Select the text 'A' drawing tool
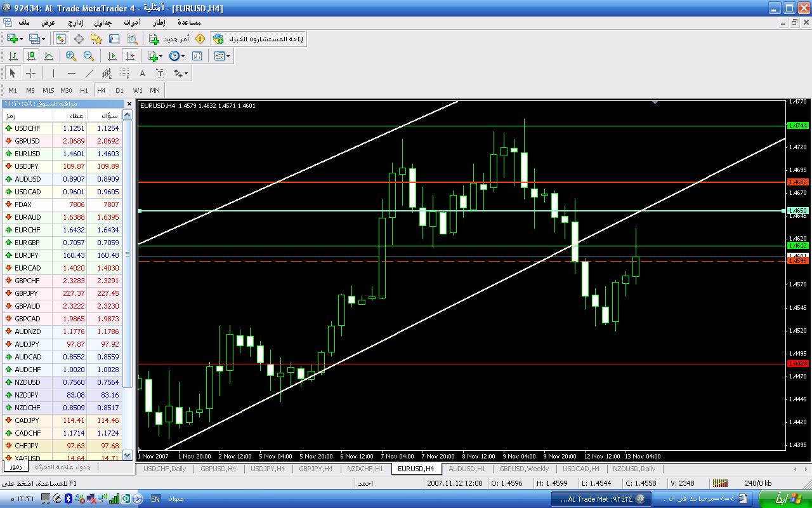Image resolution: width=812 pixels, height=508 pixels. pyautogui.click(x=142, y=73)
